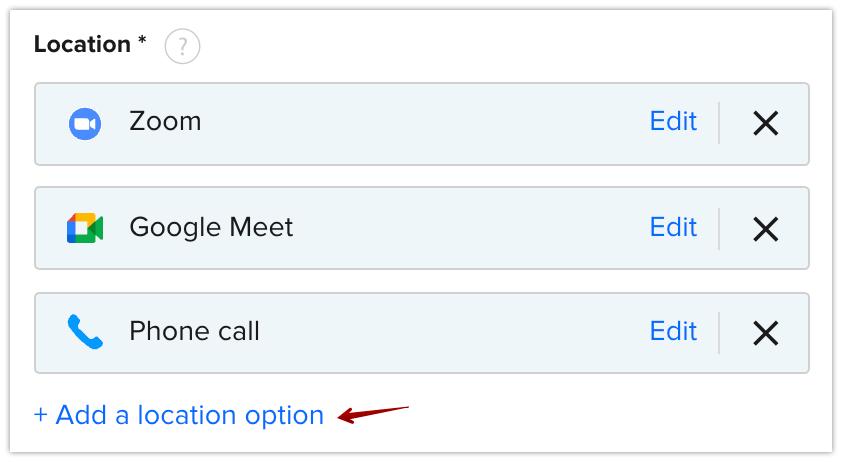This screenshot has height=462, width=842.
Task: Click the blue phone handset icon
Action: click(85, 332)
